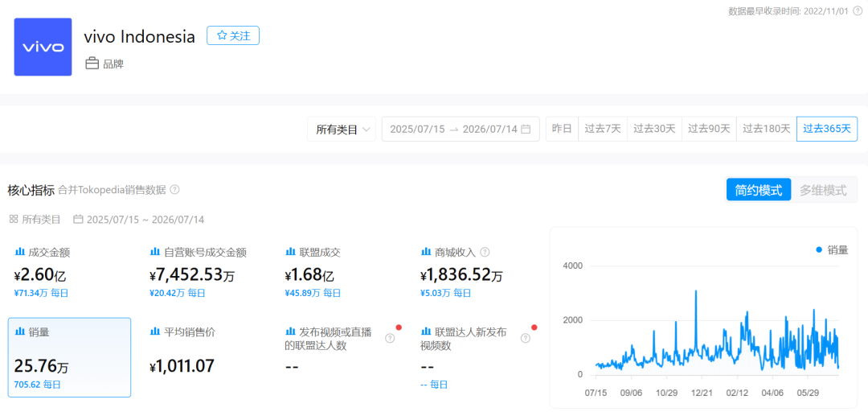Select the 过去30天 time range

coord(654,129)
